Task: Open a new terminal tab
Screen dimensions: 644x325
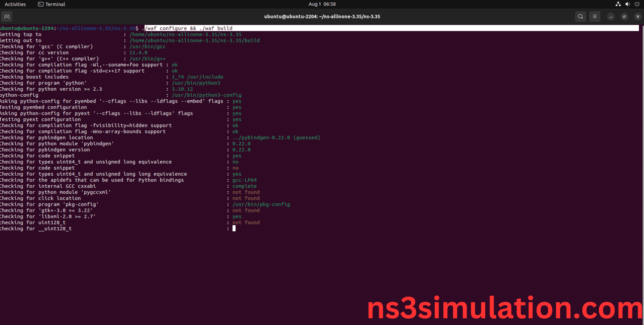Action: pyautogui.click(x=7, y=16)
